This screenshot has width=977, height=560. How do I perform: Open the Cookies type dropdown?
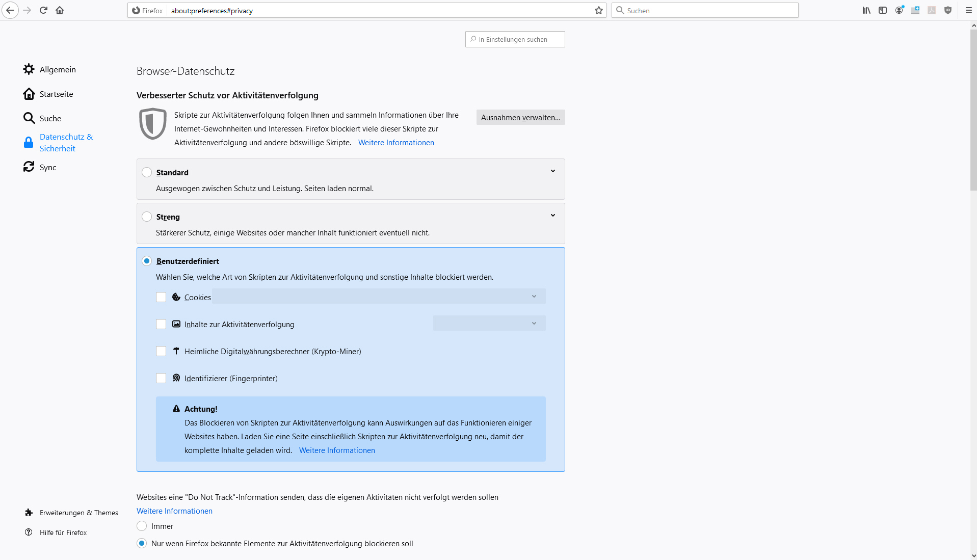click(x=379, y=297)
